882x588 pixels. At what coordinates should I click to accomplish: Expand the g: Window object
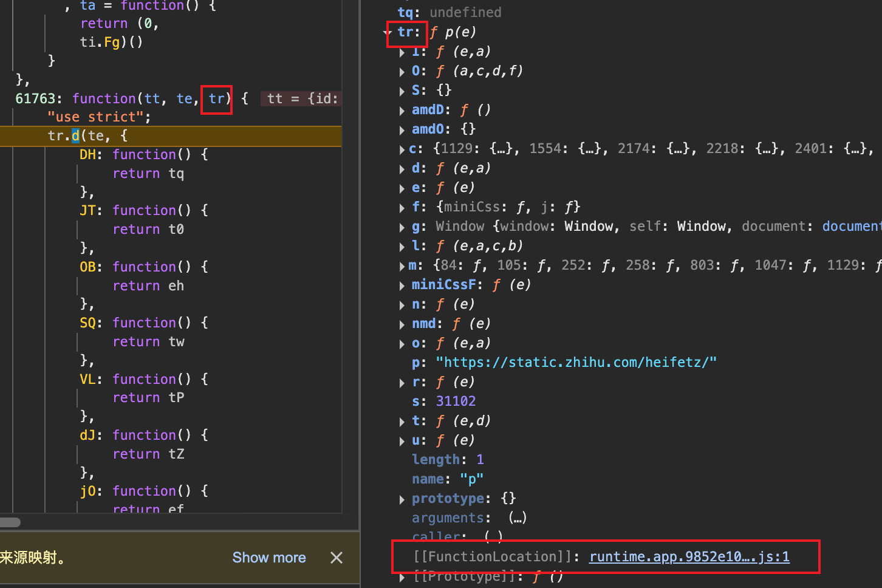[402, 227]
